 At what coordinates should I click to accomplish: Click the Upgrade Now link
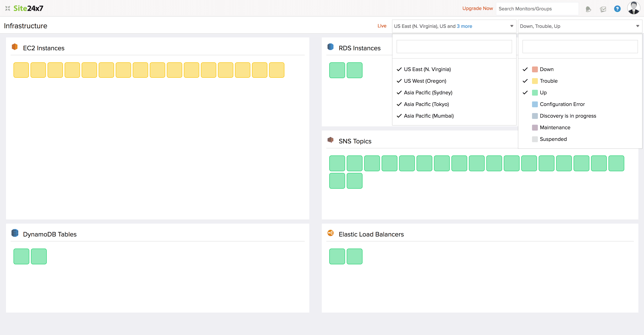[478, 9]
